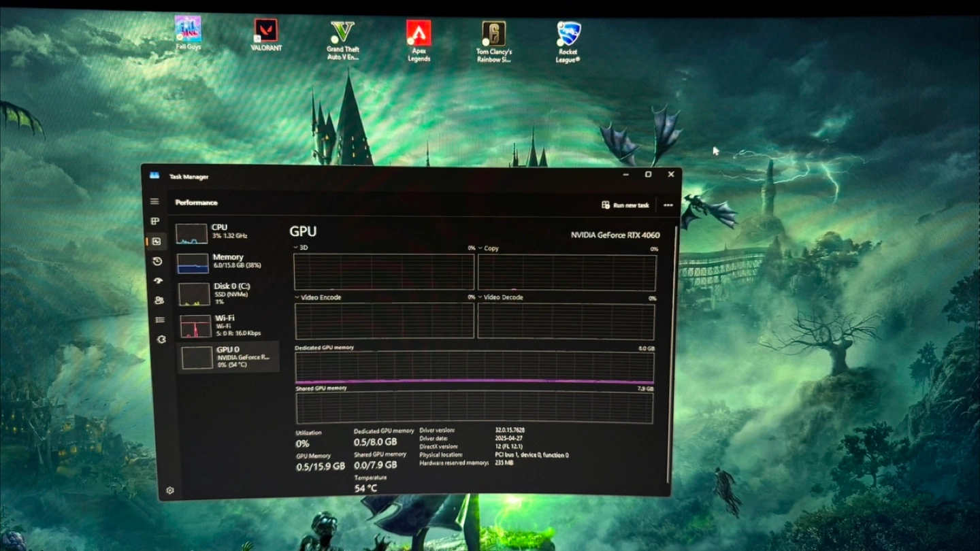Image resolution: width=980 pixels, height=551 pixels.
Task: Go to the Processes page icon
Action: tap(155, 221)
